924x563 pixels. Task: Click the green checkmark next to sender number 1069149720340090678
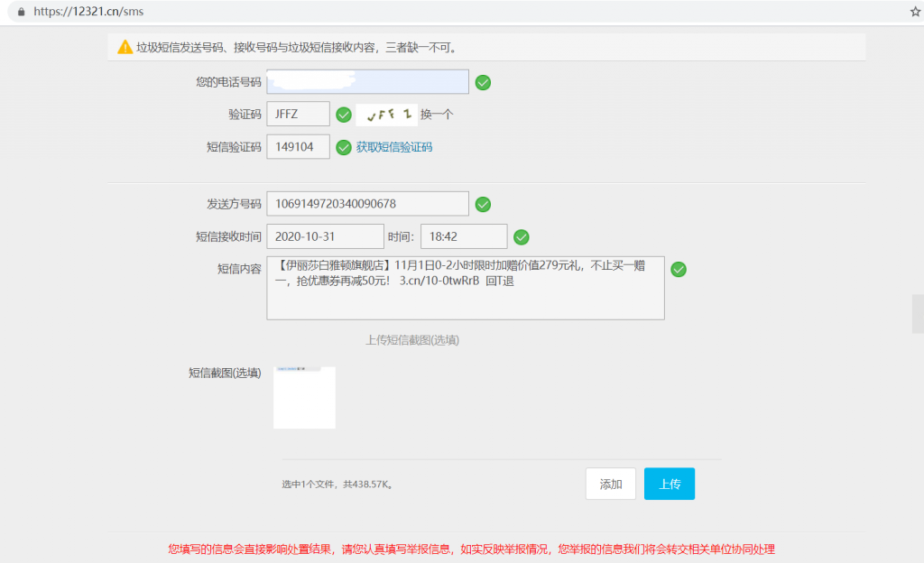(483, 204)
